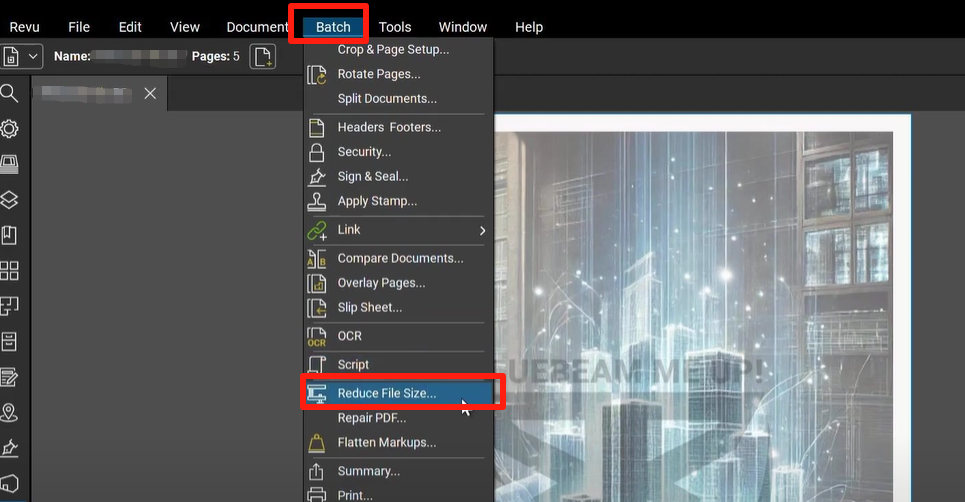The image size is (965, 502).
Task: Click Headers Footers menu entry
Action: coord(388,127)
